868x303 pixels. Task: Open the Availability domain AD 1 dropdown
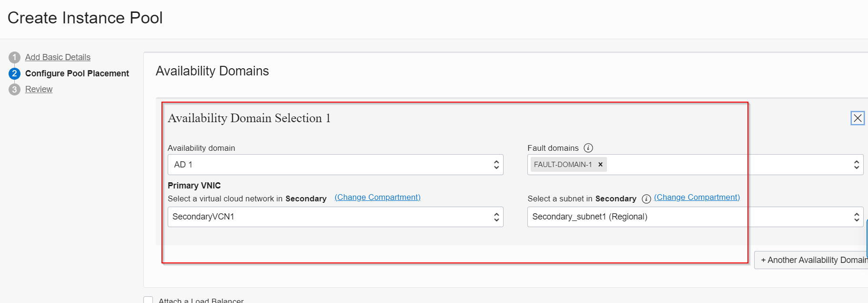pos(335,165)
